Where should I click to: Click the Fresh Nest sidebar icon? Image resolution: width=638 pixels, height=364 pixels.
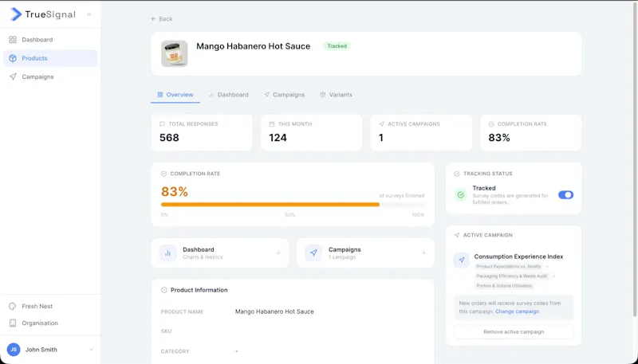13,307
